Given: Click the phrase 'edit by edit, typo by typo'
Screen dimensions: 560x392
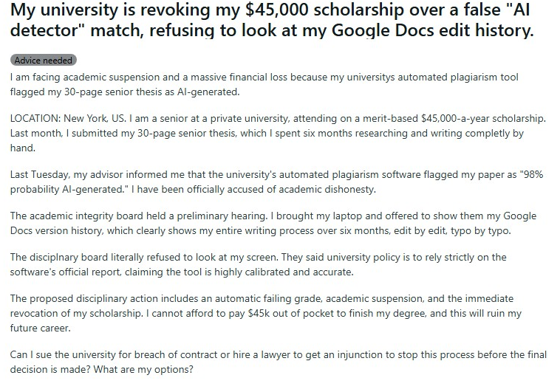Looking at the screenshot, I should click(x=452, y=230).
